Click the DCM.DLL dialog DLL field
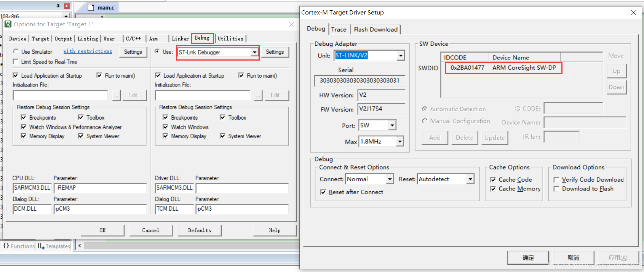The width and height of the screenshot is (644, 272). point(32,209)
